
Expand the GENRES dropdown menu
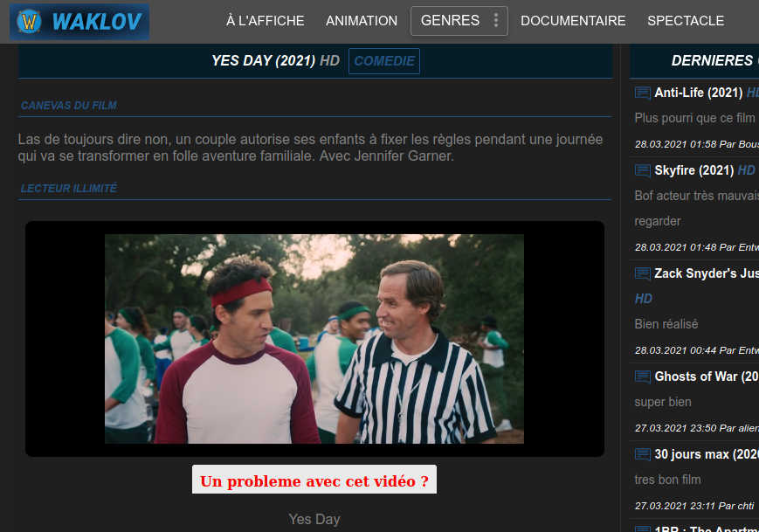point(450,21)
